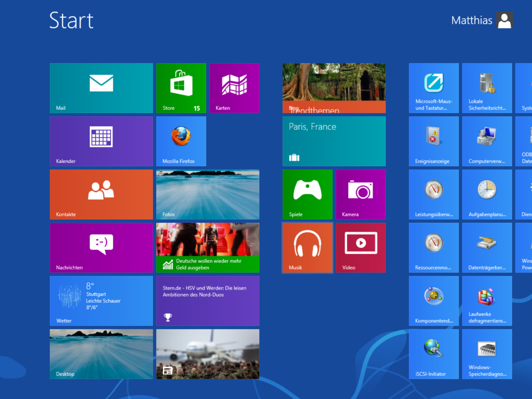Open the Musik headphones tile
532x399 pixels.
pos(307,247)
